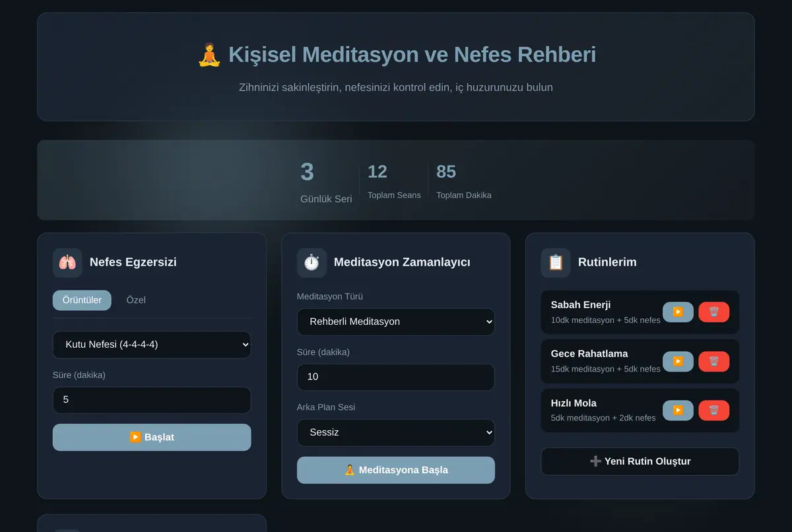Click the Arka Plan Sesi label
Image resolution: width=792 pixels, height=532 pixels.
(326, 407)
